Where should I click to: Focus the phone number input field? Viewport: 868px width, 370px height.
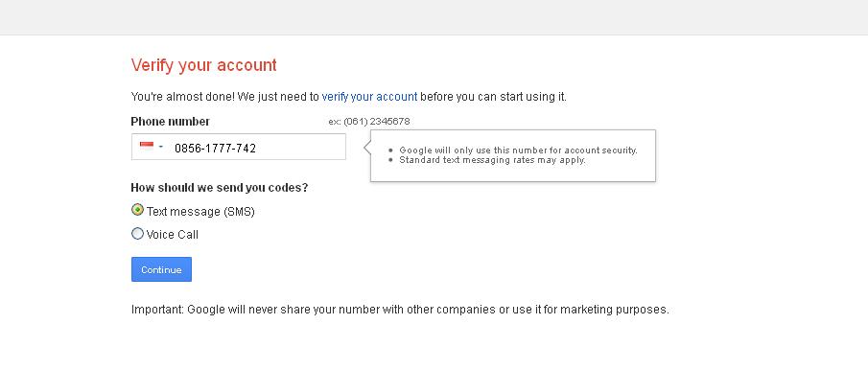coord(239,147)
